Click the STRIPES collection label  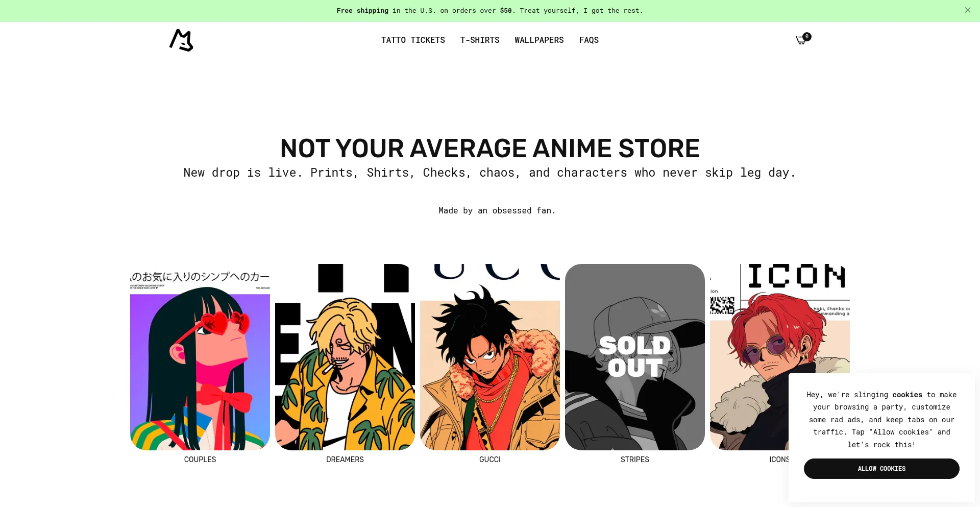[x=635, y=460]
